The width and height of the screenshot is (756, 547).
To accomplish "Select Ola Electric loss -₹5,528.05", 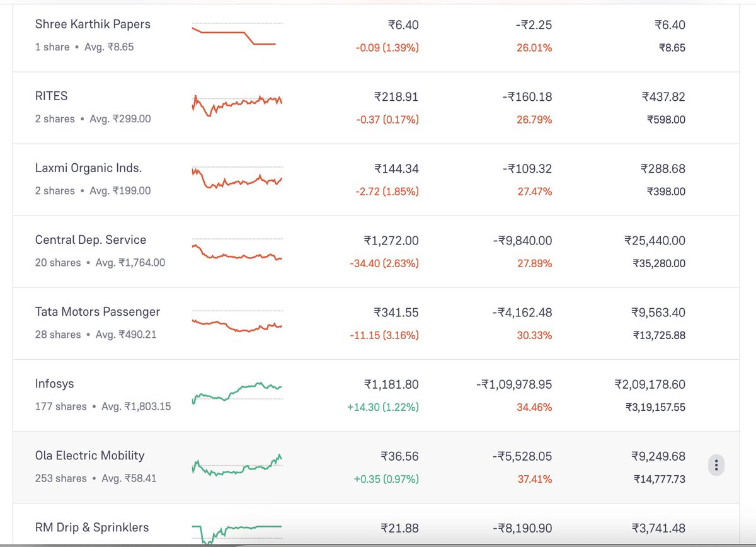I will [x=522, y=456].
